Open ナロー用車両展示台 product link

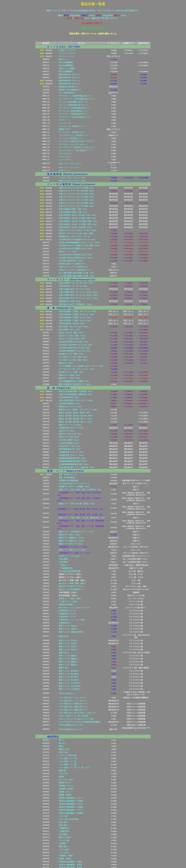click(66, 93)
